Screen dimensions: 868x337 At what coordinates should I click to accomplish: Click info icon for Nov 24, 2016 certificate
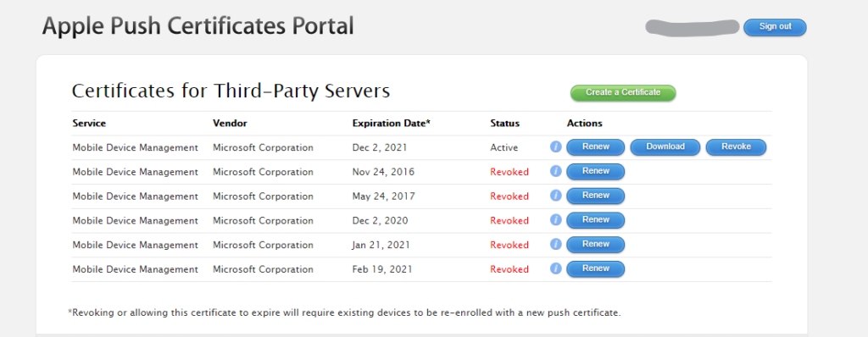[x=556, y=171]
